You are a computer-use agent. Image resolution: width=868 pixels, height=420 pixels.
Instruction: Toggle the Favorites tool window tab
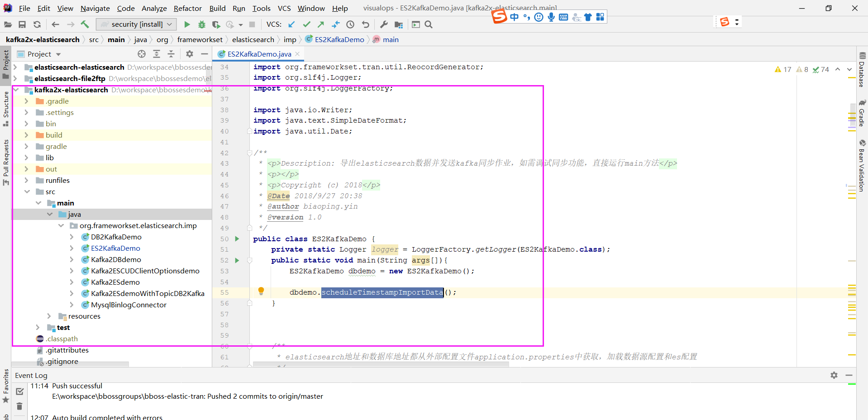(x=5, y=387)
